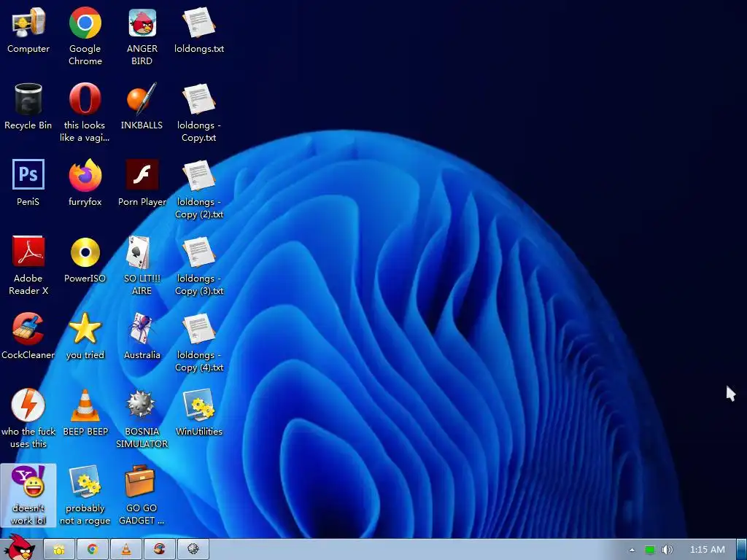The height and width of the screenshot is (560, 747).
Task: Open the volume control in tray
Action: [x=667, y=550]
